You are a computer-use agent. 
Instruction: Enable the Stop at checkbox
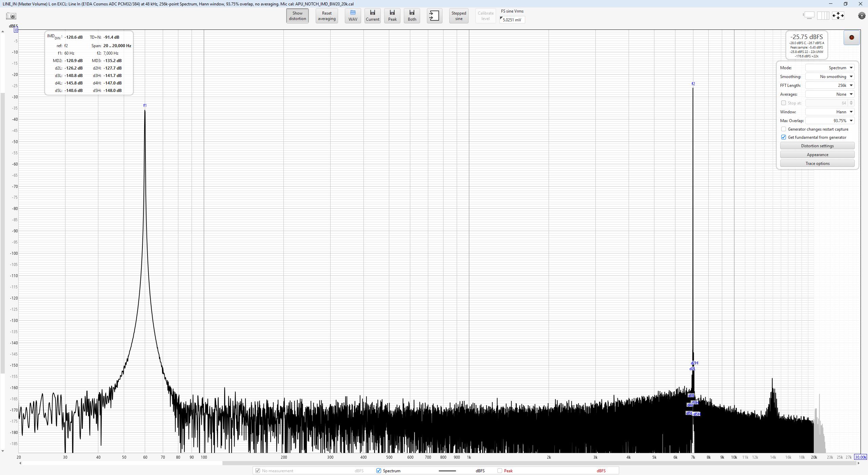(x=783, y=103)
